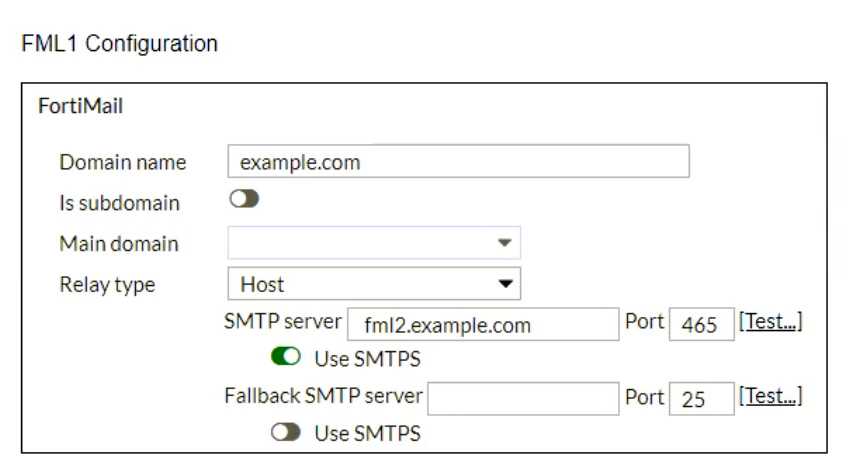Click the Port field showing 465
The image size is (858, 474).
(x=701, y=325)
